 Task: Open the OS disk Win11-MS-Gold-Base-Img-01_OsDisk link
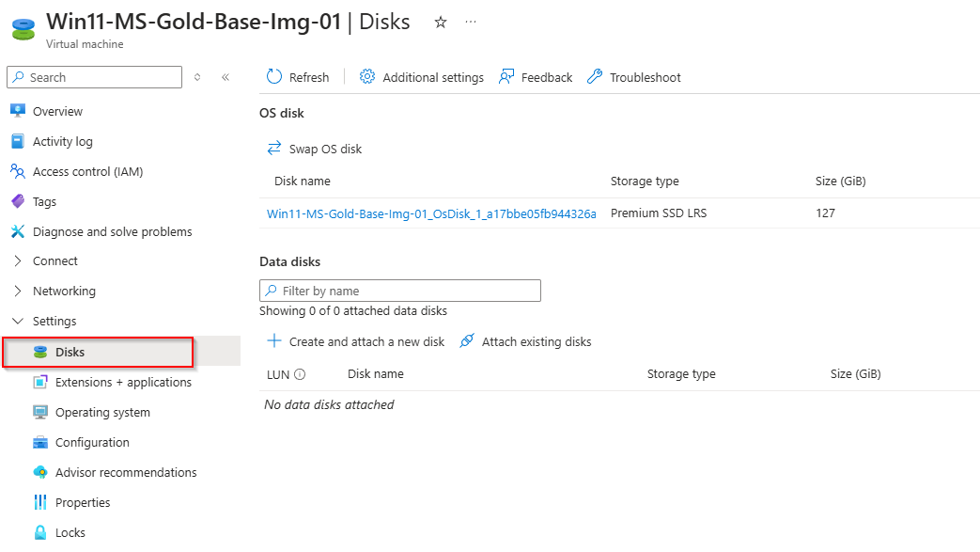coord(432,213)
